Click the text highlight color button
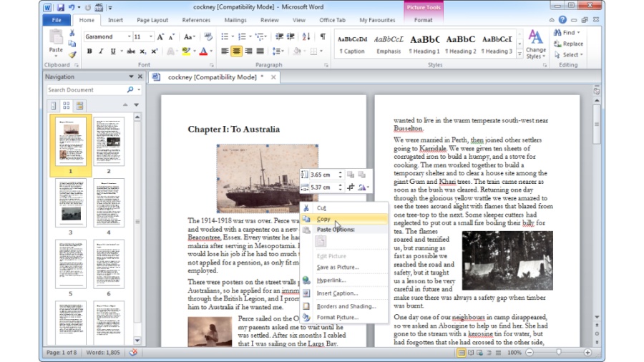 tap(186, 52)
